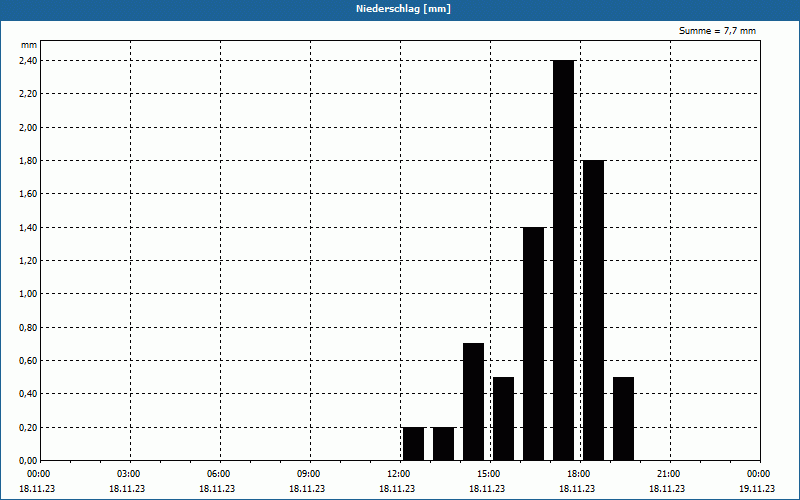The height and width of the screenshot is (500, 800).
Task: Click the 21:00 time label
Action: tap(668, 474)
